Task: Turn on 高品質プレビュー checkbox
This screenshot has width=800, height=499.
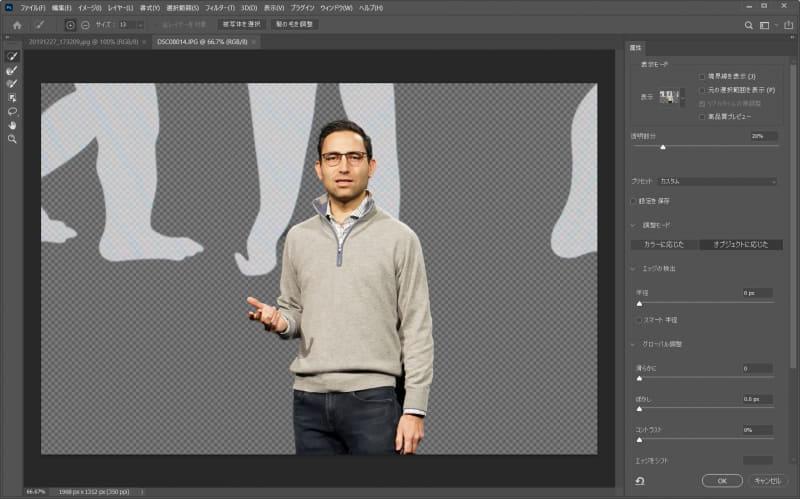Action: tap(703, 116)
